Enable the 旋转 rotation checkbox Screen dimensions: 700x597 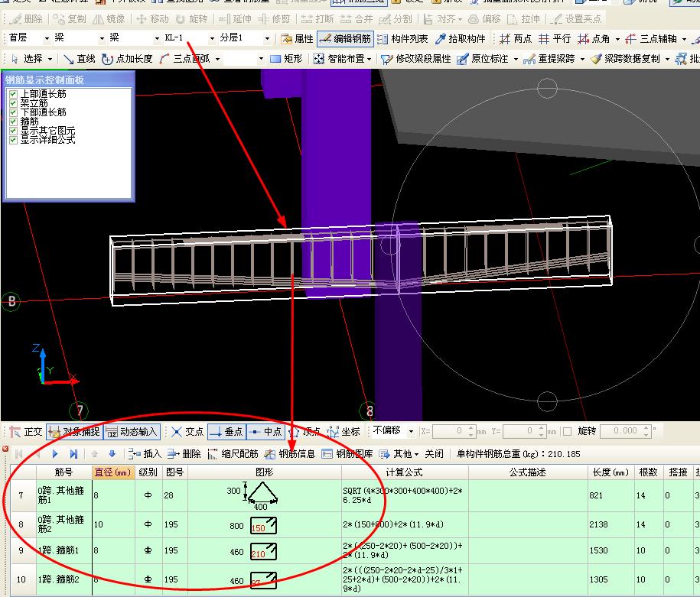[x=568, y=431]
